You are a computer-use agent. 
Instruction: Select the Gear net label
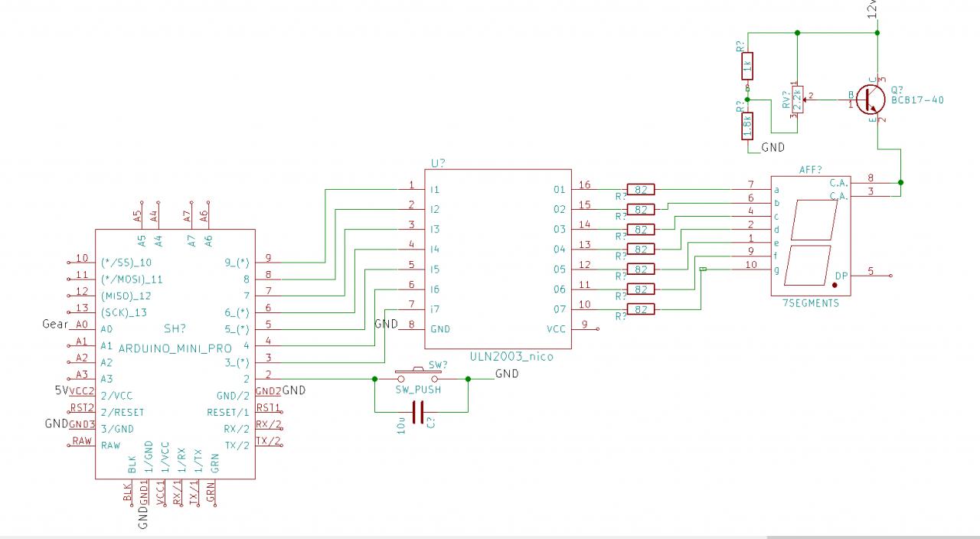click(x=56, y=325)
